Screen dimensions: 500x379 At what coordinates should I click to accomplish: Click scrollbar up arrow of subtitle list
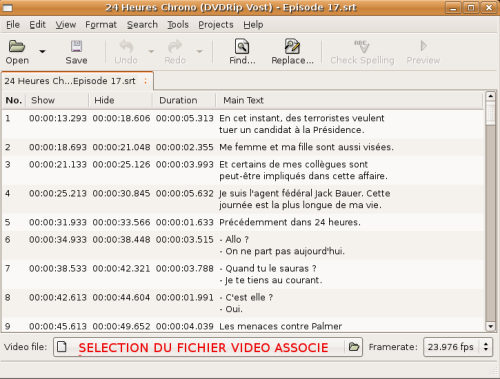(490, 96)
